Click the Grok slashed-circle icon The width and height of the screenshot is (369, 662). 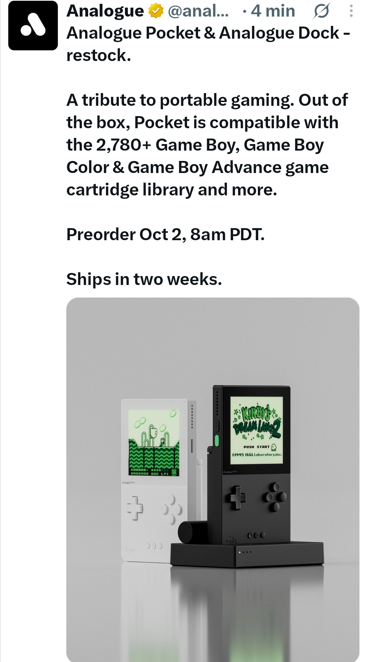coord(321,11)
